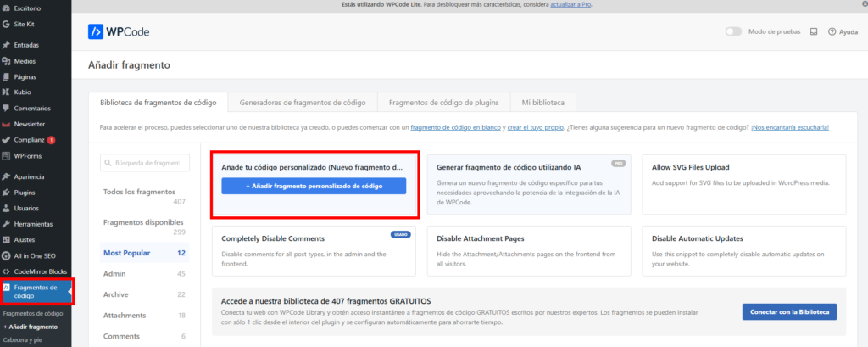868x347 pixels.
Task: Click ¡Nos encantaría escucharla! link
Action: coord(790,127)
